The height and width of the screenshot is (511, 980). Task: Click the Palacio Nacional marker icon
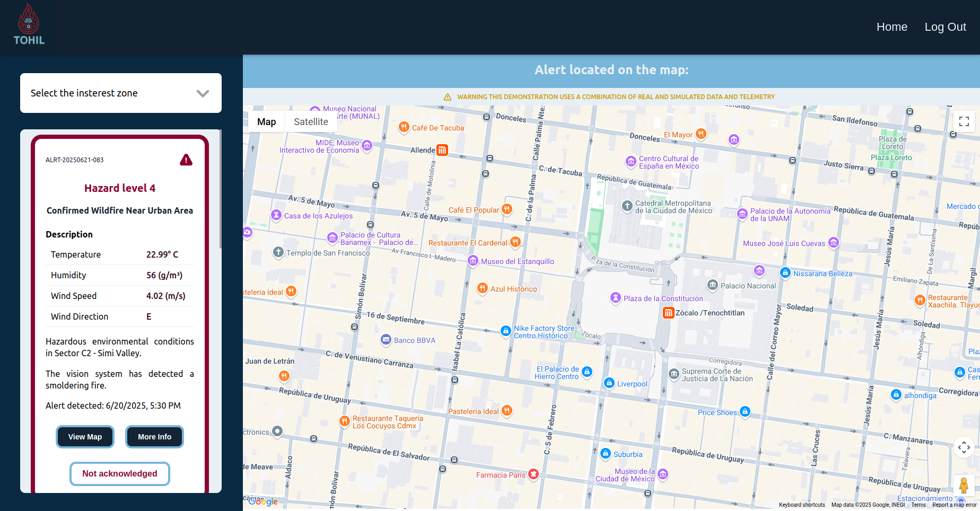coord(713,285)
